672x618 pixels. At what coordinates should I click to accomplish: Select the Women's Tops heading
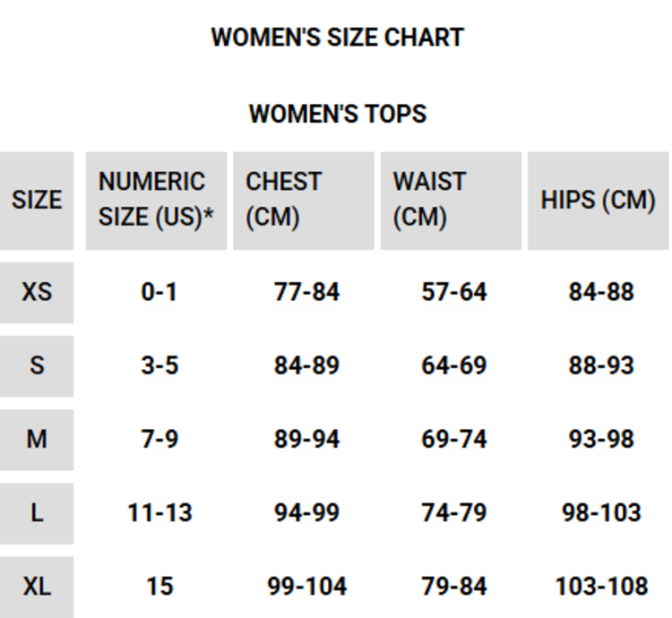337,114
